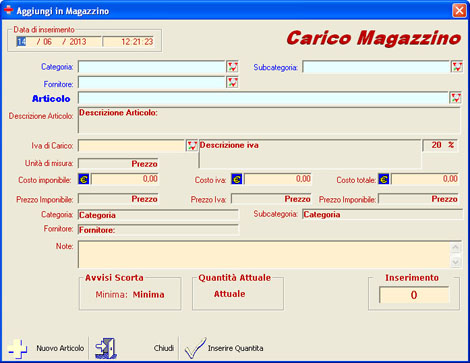Screen dimensions: 470x363
Task: Select the day 14 in the date field
Action: click(x=21, y=42)
